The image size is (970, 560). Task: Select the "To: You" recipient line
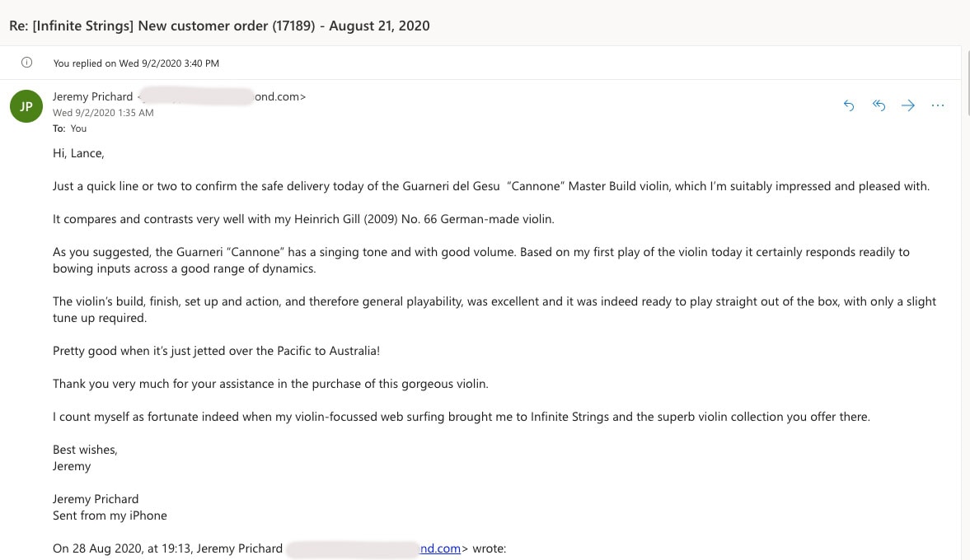click(70, 128)
